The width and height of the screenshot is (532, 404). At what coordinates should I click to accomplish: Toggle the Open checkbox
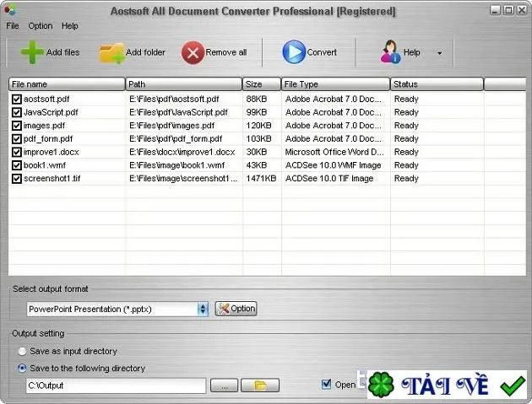coord(326,384)
